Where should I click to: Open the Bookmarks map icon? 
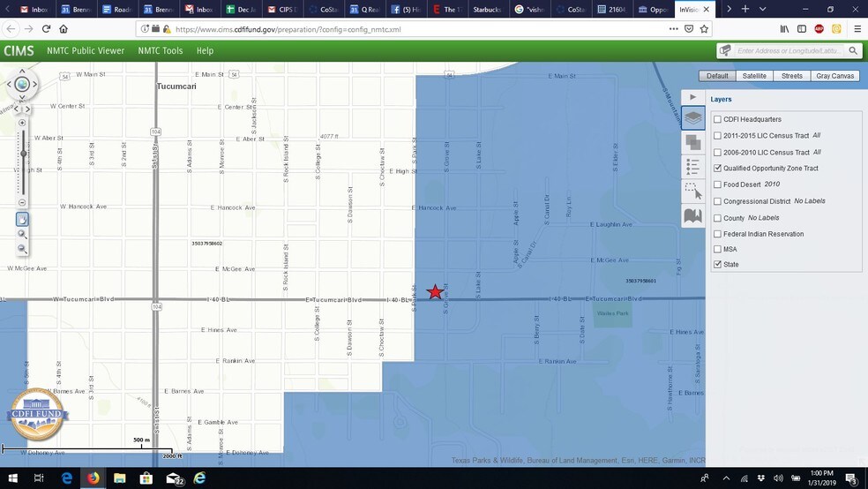click(693, 215)
